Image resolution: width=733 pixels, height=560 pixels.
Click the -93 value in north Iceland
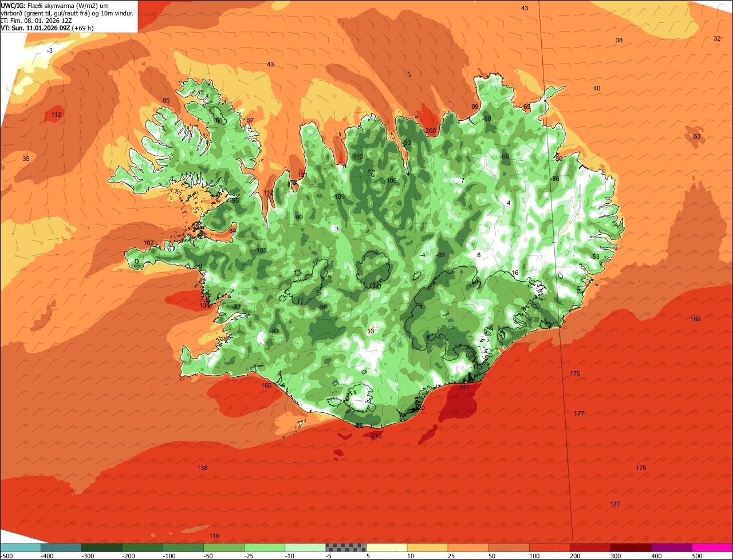coord(407,143)
